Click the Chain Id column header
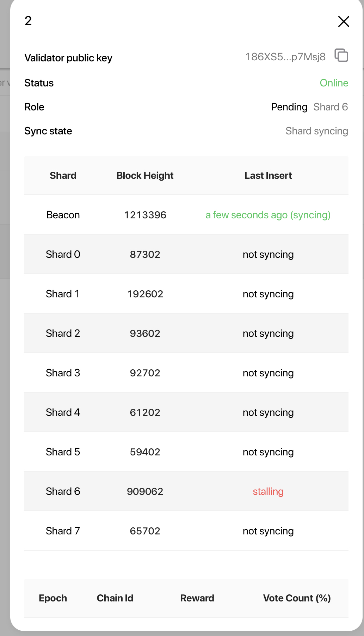Image resolution: width=364 pixels, height=636 pixels. point(115,598)
